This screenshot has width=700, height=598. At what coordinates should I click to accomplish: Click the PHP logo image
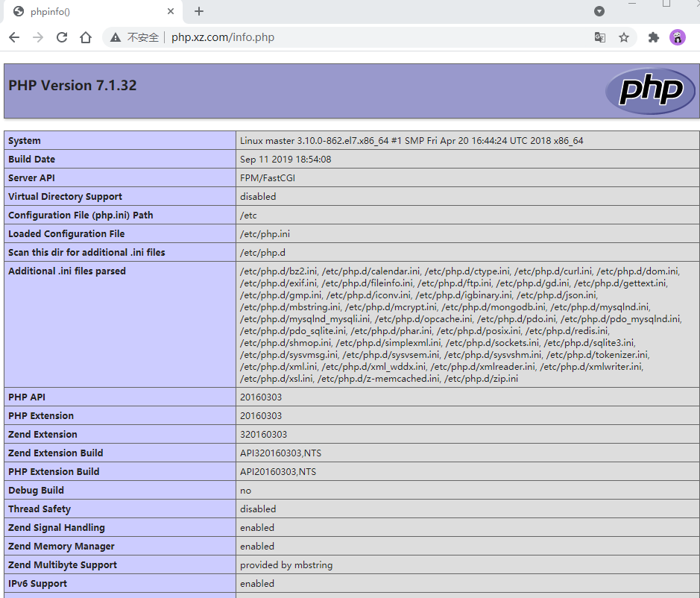tap(650, 91)
